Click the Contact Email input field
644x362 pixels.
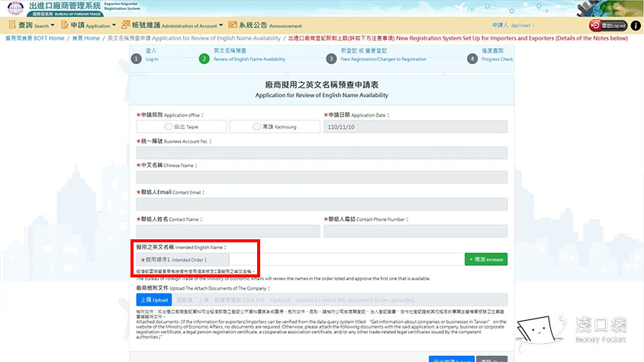click(x=321, y=204)
